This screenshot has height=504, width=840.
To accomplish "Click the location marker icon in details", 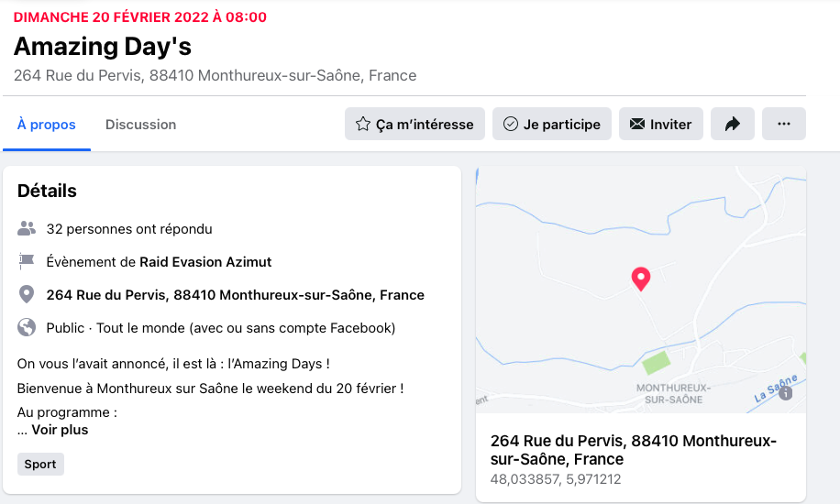I will 27,295.
